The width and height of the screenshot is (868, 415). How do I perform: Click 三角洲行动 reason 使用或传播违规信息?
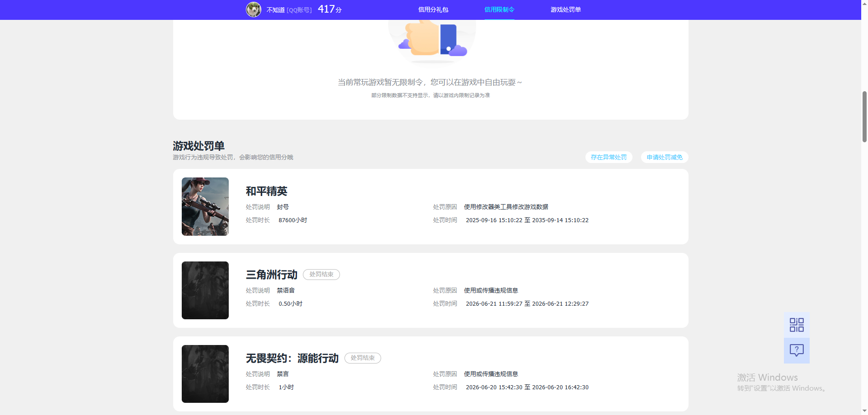[491, 290]
